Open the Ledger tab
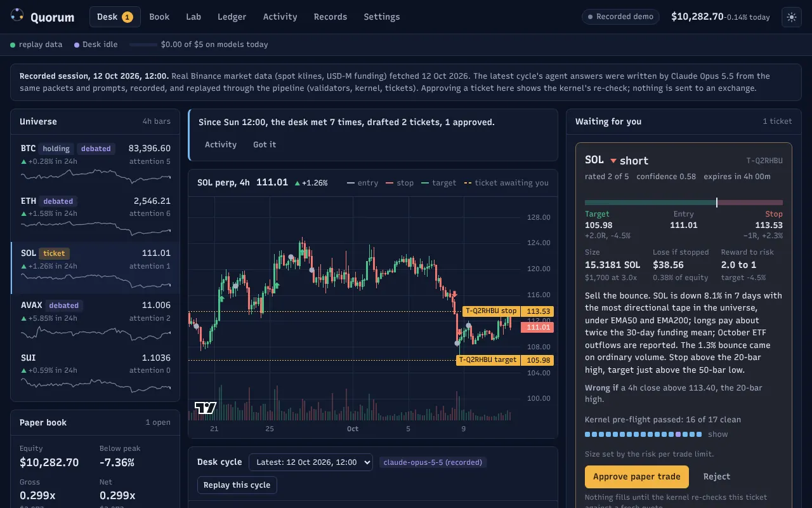Screen dimensions: 812x508 point(232,17)
